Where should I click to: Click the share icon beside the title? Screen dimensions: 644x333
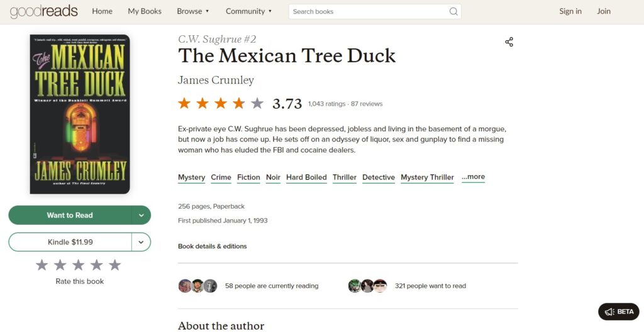coord(509,42)
